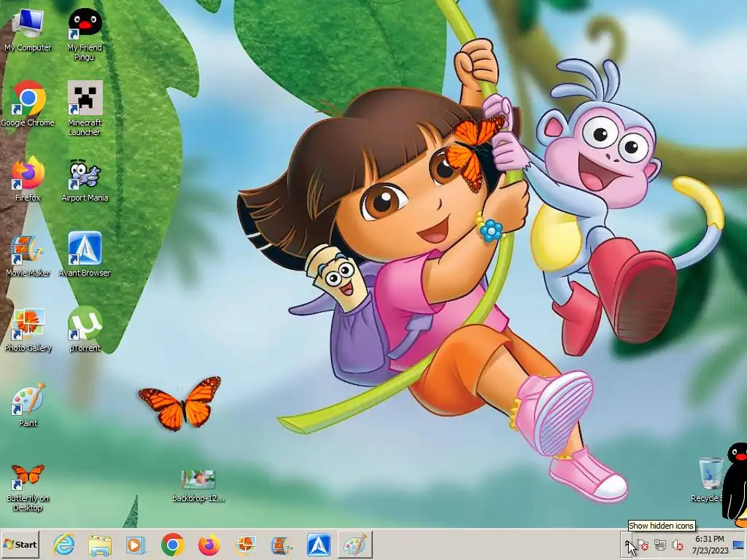Launch Internet Explorer from the taskbar

[64, 544]
